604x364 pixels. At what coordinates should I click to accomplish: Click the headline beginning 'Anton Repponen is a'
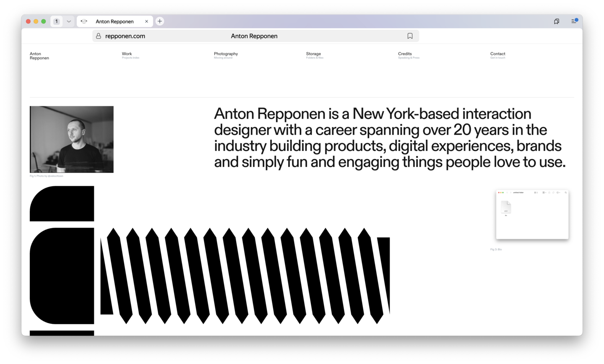coord(390,138)
